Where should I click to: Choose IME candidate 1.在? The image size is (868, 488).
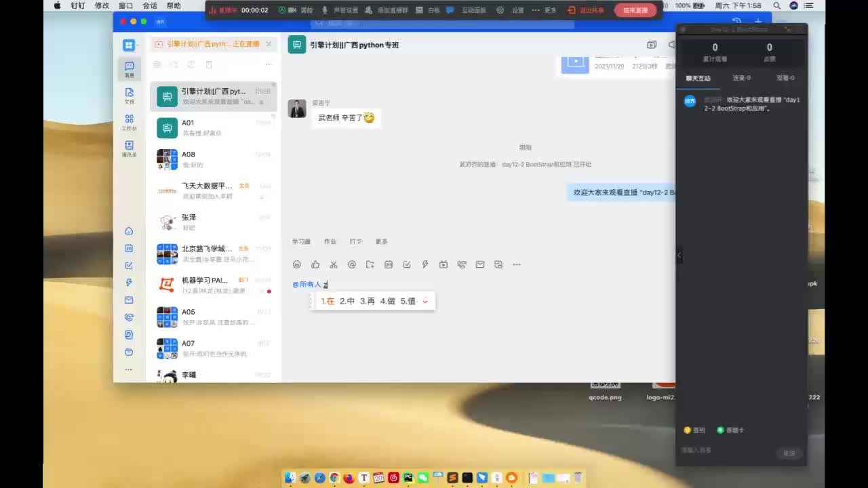point(328,301)
